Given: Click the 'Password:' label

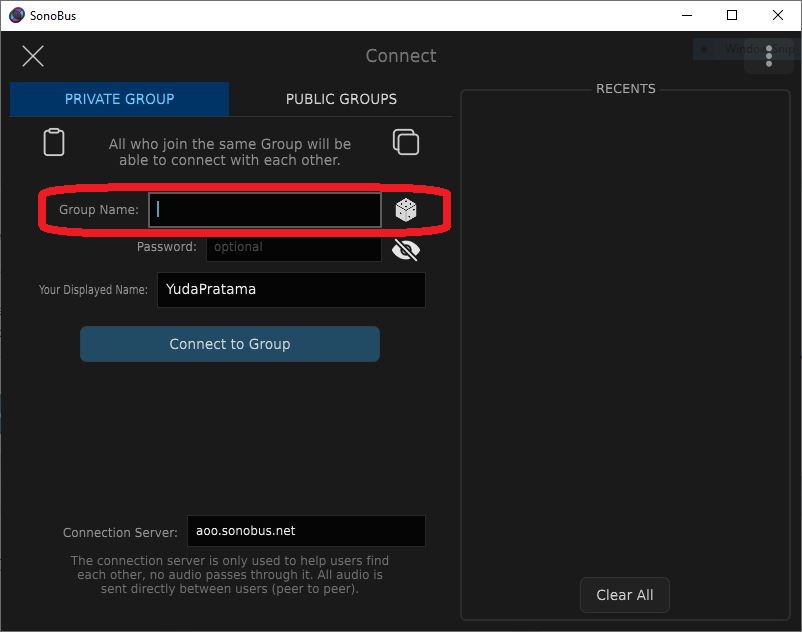Looking at the screenshot, I should (x=167, y=247).
